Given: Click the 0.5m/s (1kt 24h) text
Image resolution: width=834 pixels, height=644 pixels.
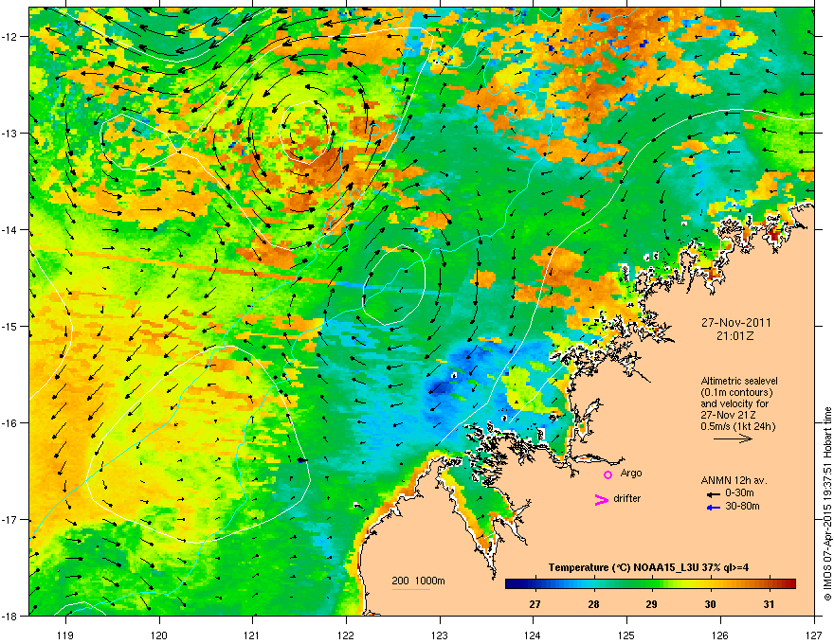Looking at the screenshot, I should click(737, 426).
